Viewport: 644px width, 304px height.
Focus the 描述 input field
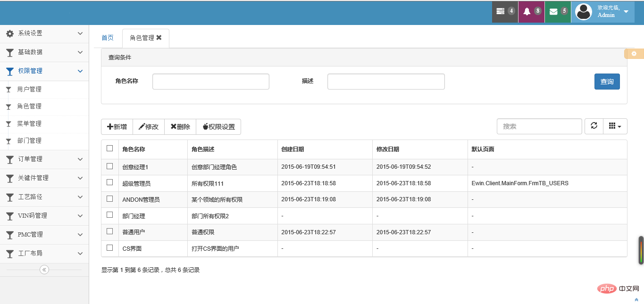point(386,82)
